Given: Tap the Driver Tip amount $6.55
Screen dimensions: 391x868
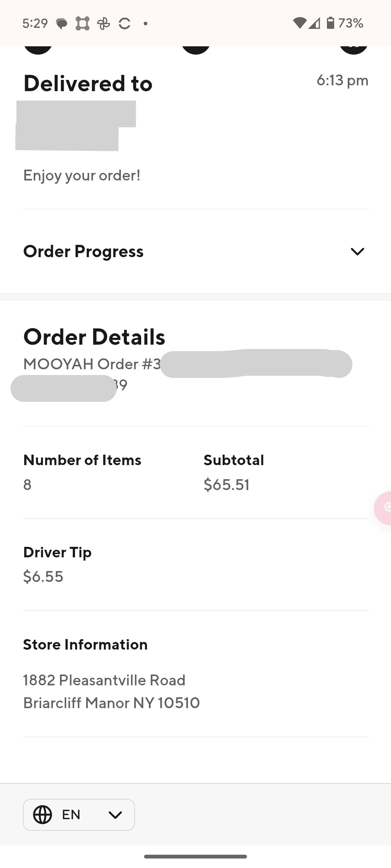Looking at the screenshot, I should tap(43, 576).
